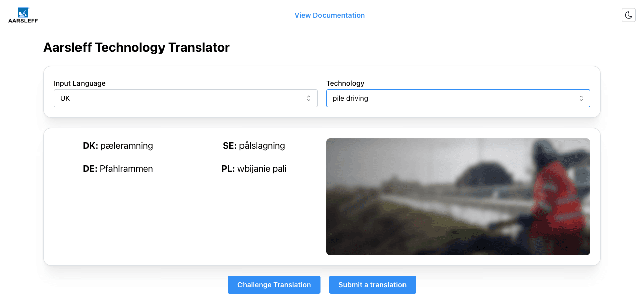Open the View Documentation link

tap(330, 15)
